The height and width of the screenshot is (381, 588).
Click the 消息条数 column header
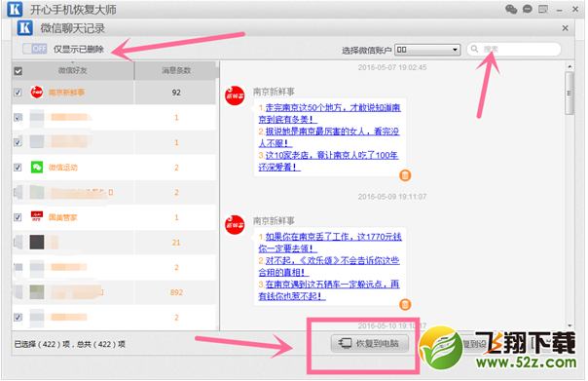(176, 70)
